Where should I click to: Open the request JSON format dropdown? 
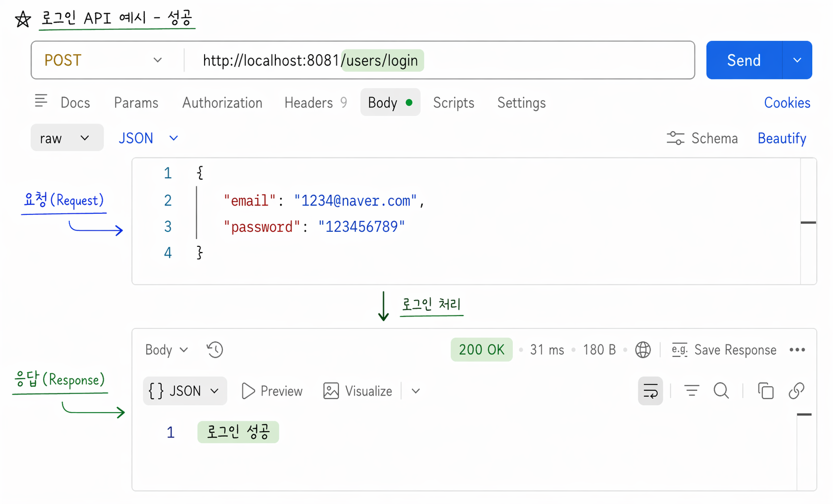148,138
